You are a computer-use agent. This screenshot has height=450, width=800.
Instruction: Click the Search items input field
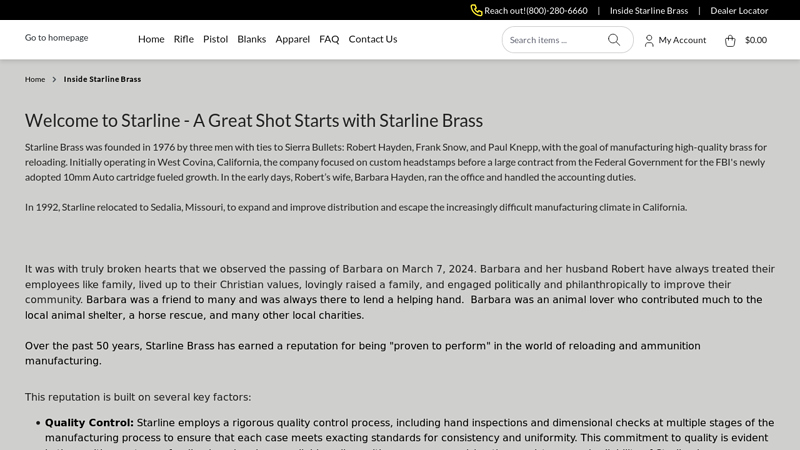click(555, 40)
